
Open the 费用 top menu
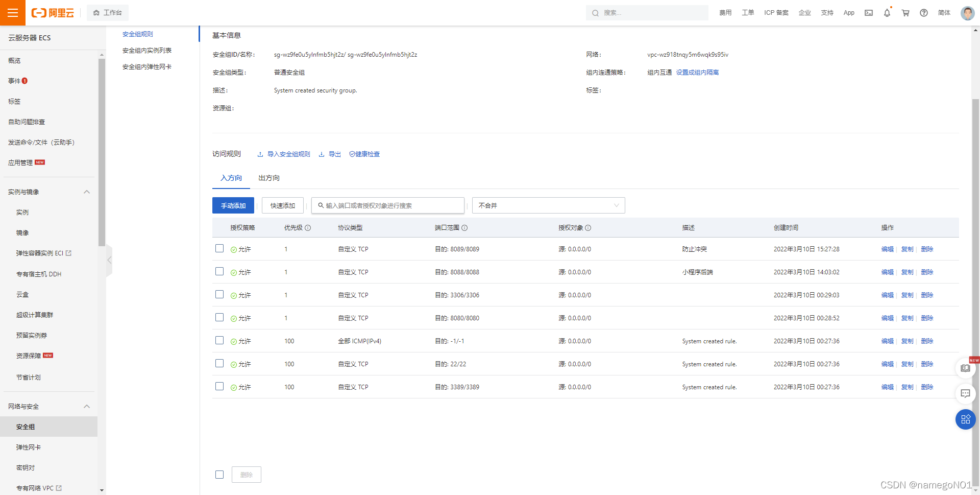(725, 13)
